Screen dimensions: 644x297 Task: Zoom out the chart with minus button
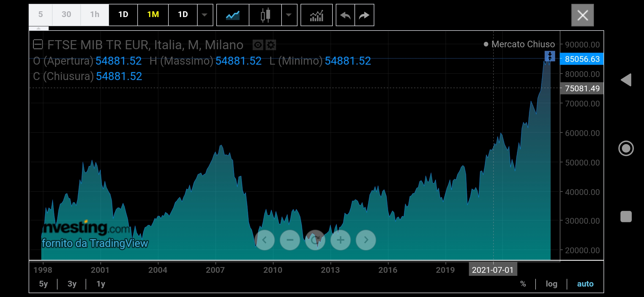click(x=290, y=240)
